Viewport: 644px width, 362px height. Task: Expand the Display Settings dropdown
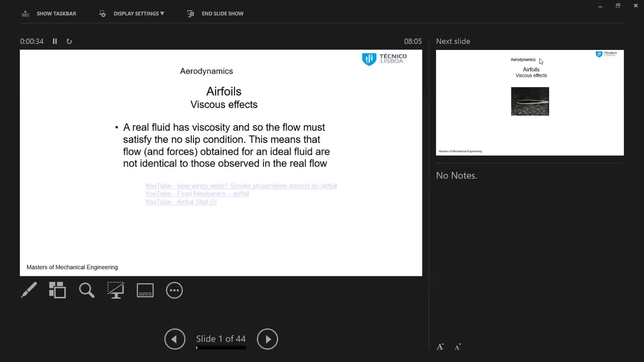[x=139, y=13]
